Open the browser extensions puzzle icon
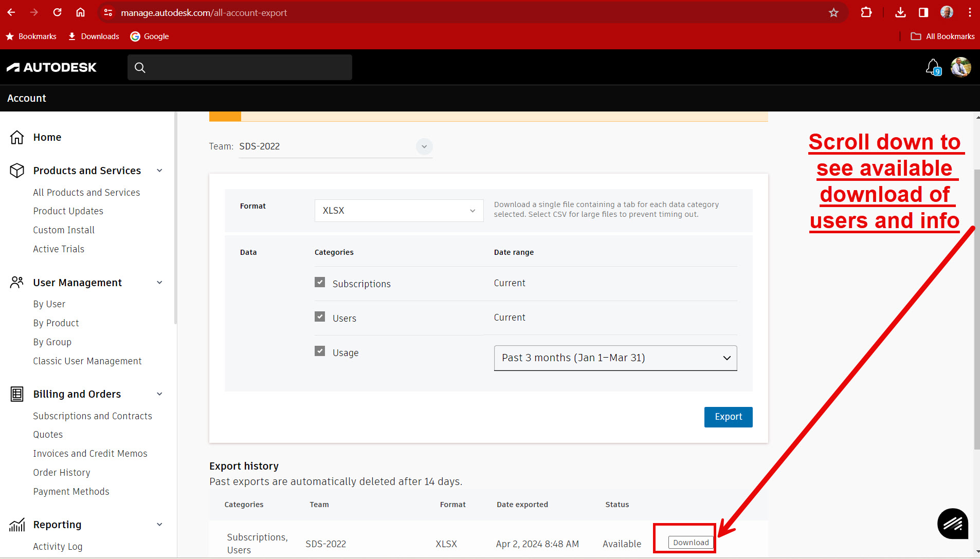The height and width of the screenshot is (559, 980). click(x=866, y=12)
